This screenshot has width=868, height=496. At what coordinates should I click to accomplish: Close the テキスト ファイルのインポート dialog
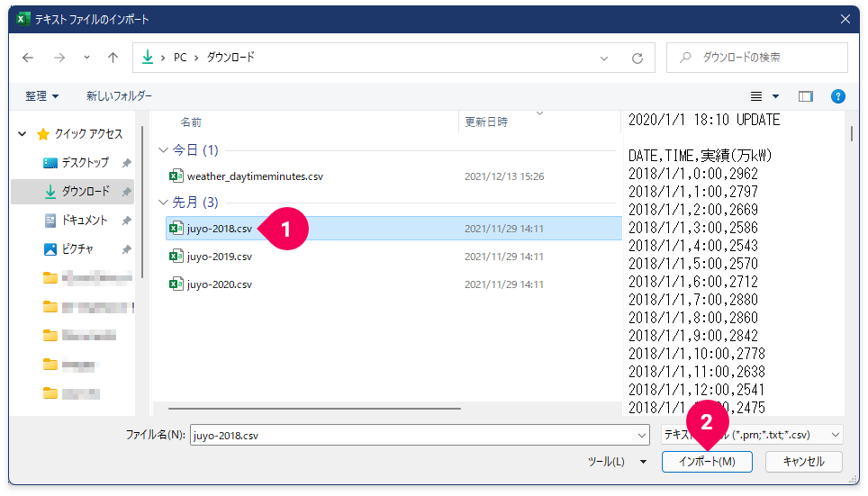pyautogui.click(x=845, y=20)
